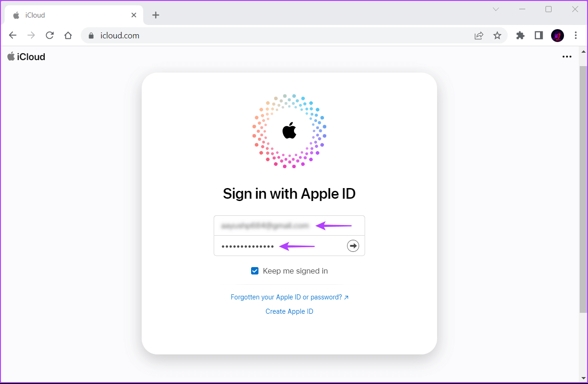Open the Create Apple ID link
The height and width of the screenshot is (384, 588).
[x=289, y=311]
